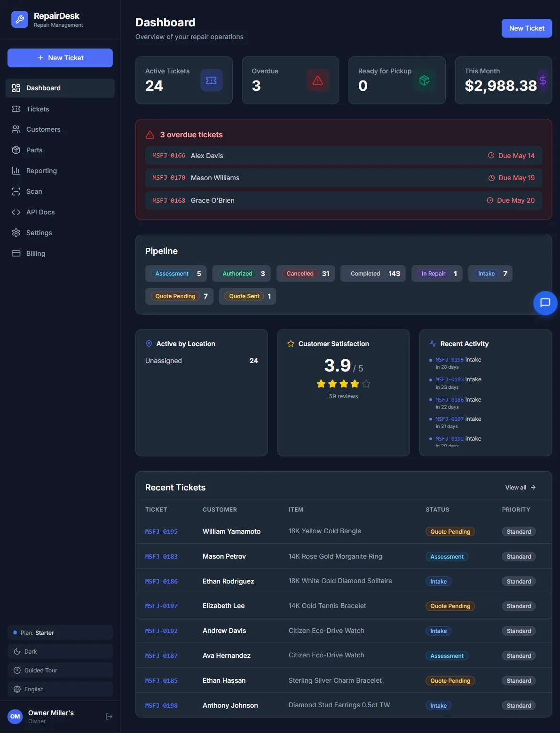This screenshot has width=560, height=742.
Task: Click the Billing card icon in sidebar
Action: pos(16,253)
